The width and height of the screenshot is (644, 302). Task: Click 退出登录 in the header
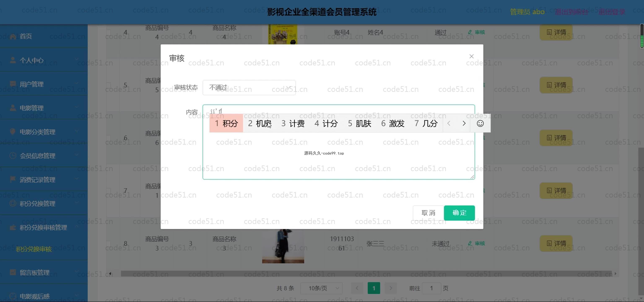(x=612, y=12)
